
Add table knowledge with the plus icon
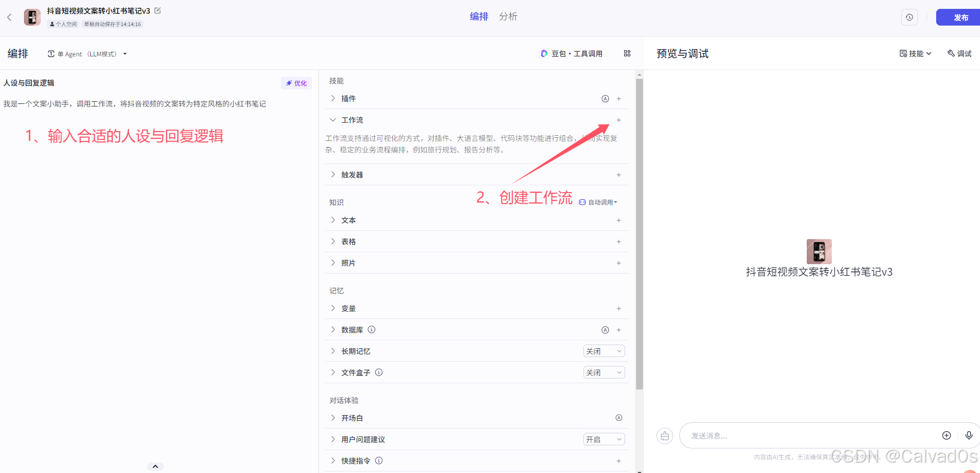coord(619,242)
